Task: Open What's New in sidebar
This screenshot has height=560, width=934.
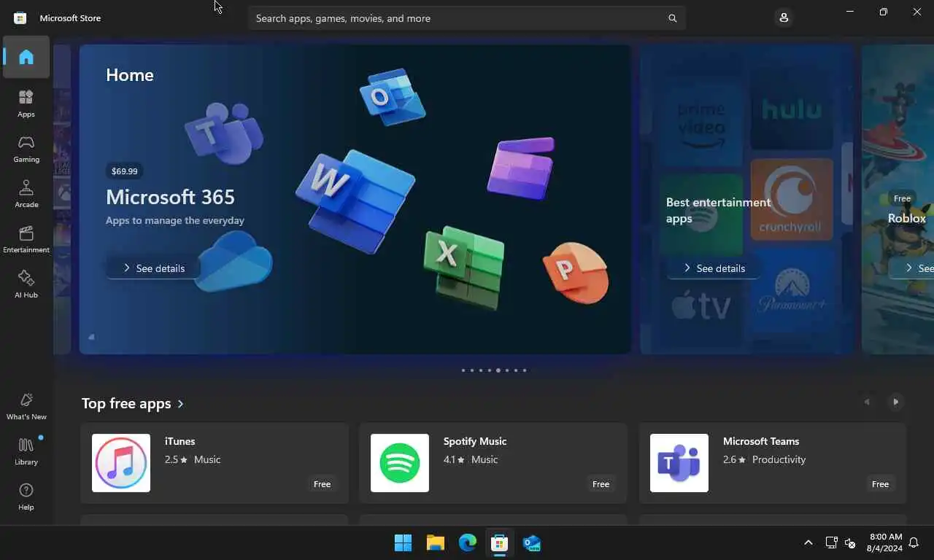Action: tap(26, 406)
